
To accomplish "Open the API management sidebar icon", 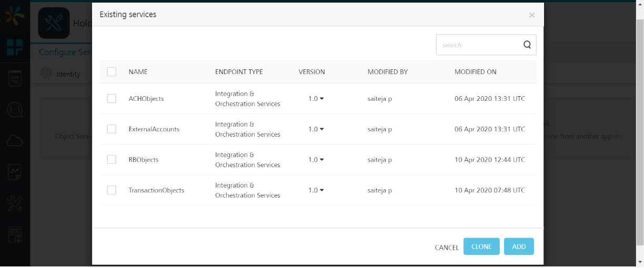I will coord(15,79).
